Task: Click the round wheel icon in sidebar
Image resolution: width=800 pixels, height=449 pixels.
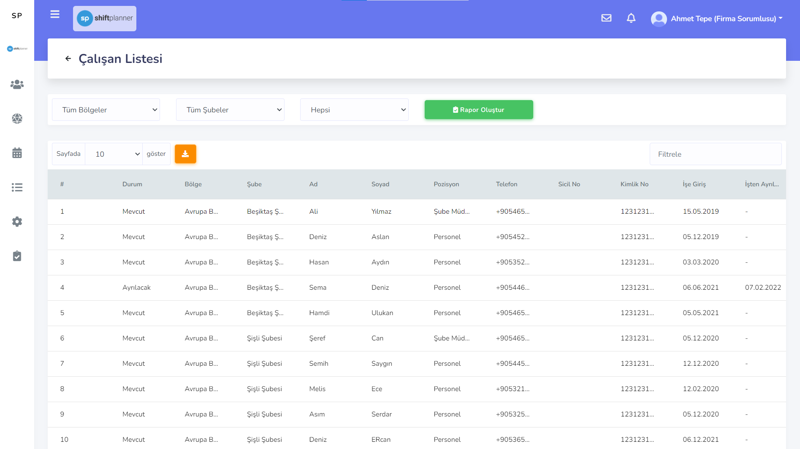Action: click(x=17, y=119)
